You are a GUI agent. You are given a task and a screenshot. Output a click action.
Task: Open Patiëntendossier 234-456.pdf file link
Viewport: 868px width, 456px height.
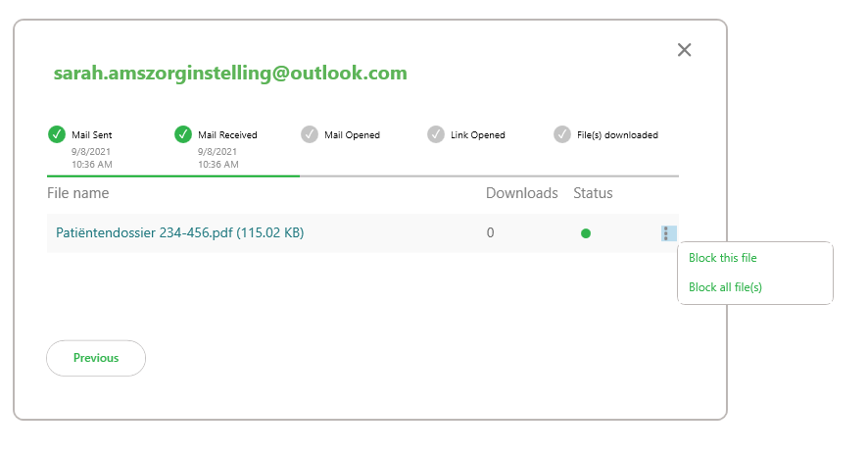[180, 232]
